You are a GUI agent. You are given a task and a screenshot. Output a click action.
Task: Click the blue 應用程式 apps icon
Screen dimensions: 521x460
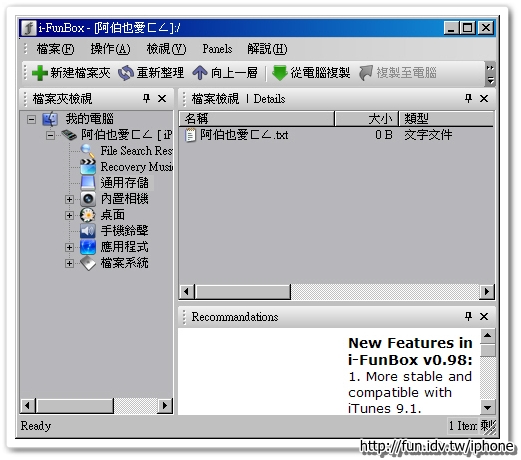click(x=88, y=247)
